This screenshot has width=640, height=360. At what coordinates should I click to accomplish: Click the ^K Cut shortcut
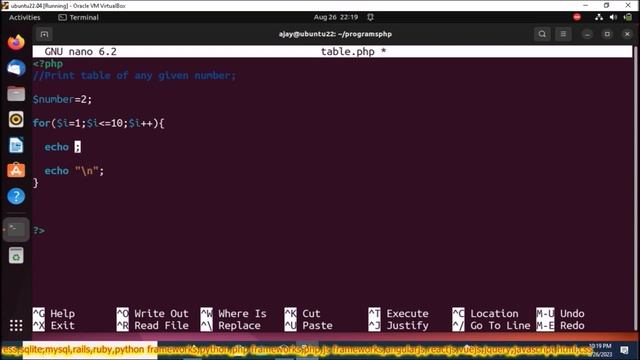(302, 313)
